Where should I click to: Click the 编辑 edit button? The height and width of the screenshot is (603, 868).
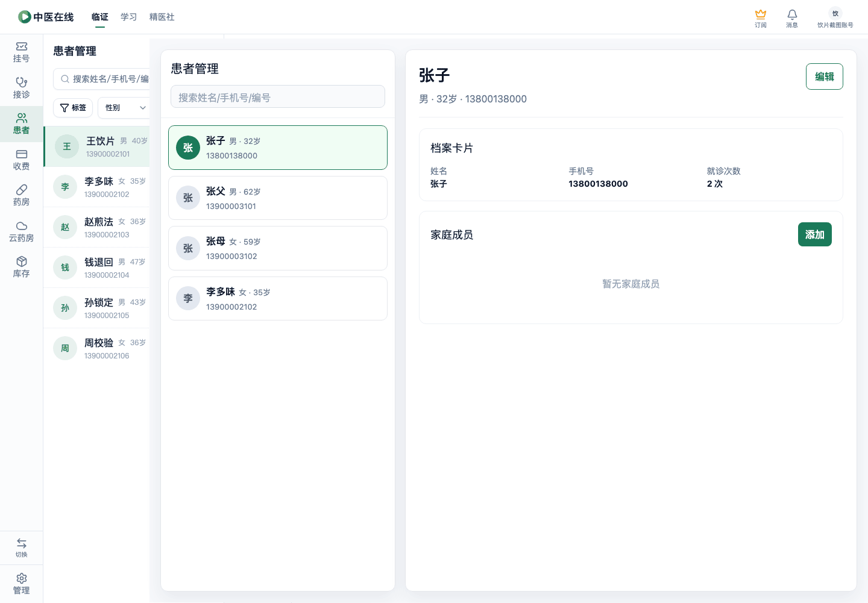(825, 77)
